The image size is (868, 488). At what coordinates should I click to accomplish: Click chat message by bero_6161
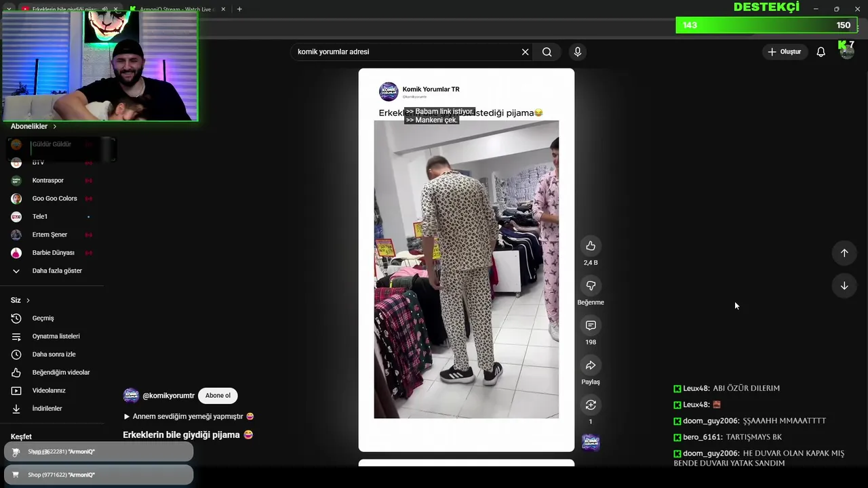click(x=727, y=437)
